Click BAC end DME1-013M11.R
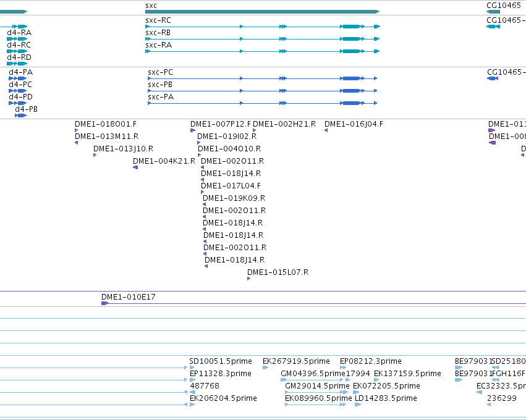The height and width of the screenshot is (420, 526). 107,136
